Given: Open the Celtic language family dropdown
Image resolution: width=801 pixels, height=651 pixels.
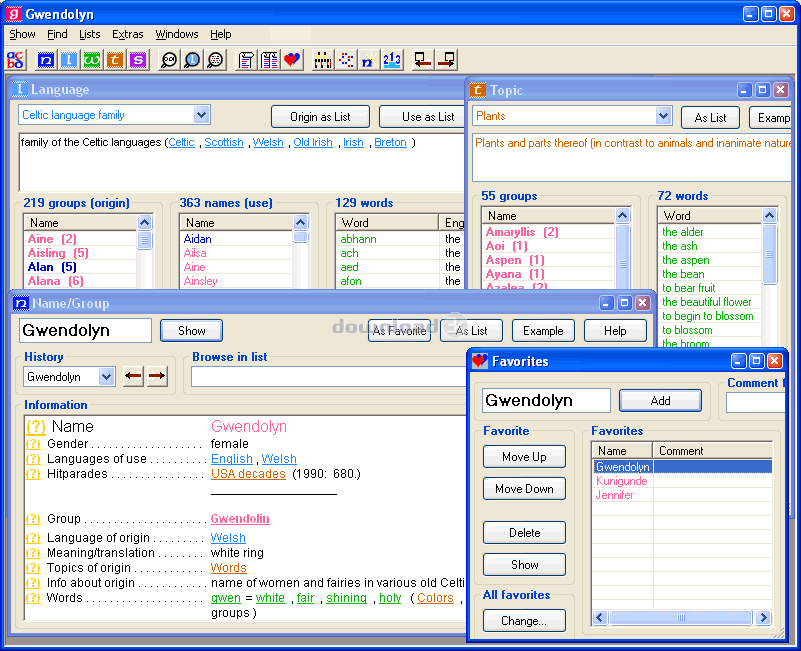Looking at the screenshot, I should point(201,116).
